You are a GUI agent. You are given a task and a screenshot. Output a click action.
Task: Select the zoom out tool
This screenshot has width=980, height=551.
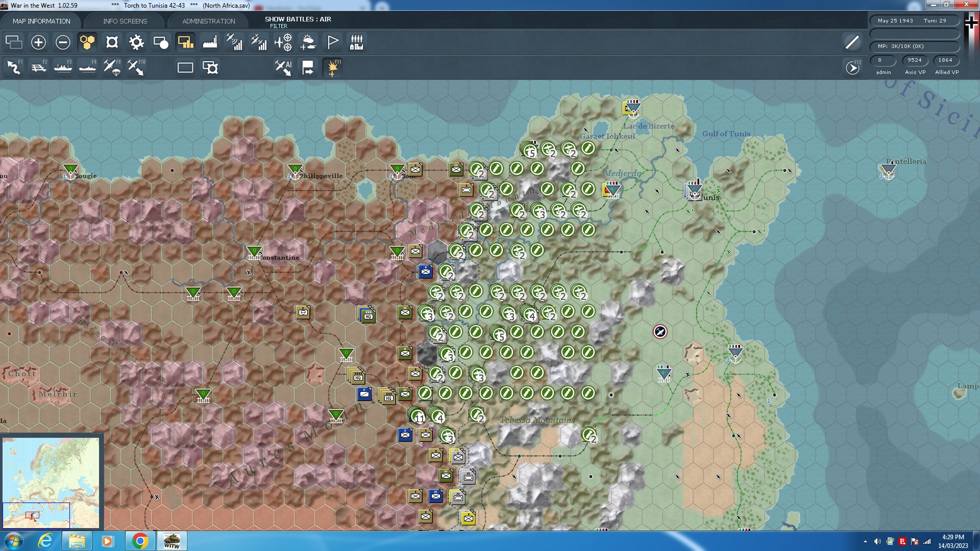(63, 42)
